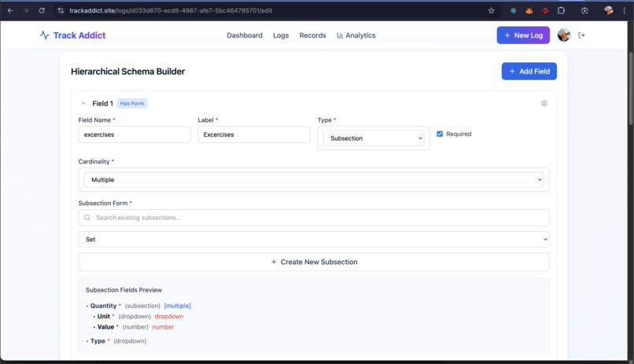The image size is (634, 364).
Task: Focus the Field Name input 'excercises'
Action: click(135, 134)
